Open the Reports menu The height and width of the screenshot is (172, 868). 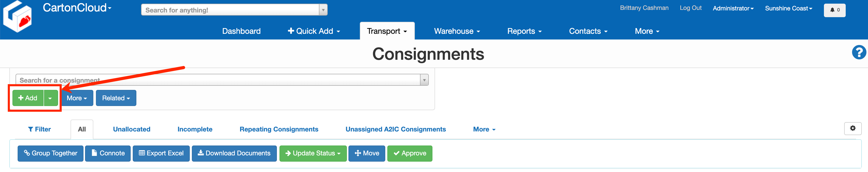click(524, 31)
